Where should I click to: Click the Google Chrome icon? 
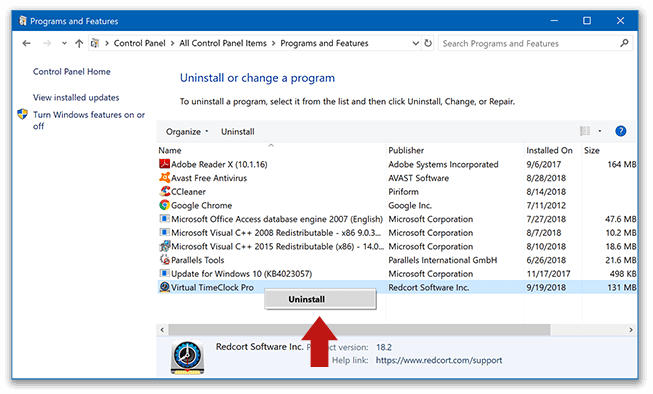click(164, 205)
